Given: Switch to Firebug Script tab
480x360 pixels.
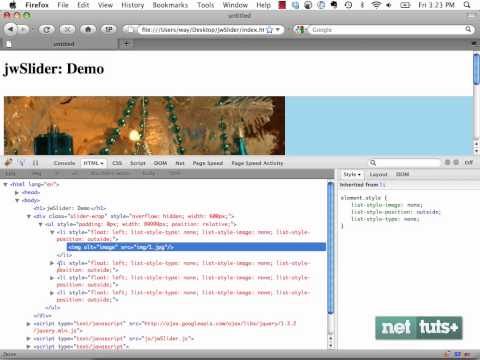Looking at the screenshot, I should tap(138, 163).
